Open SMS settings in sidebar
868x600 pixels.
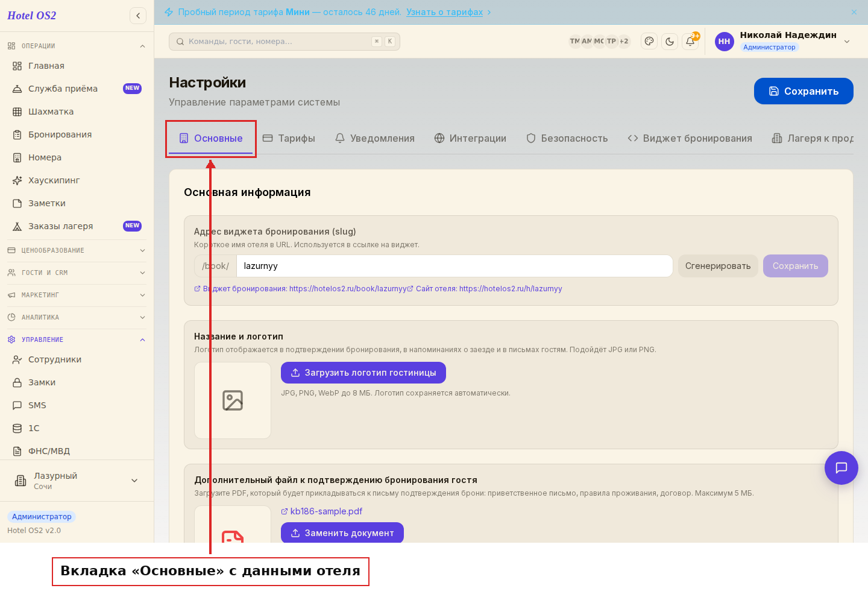point(77,405)
